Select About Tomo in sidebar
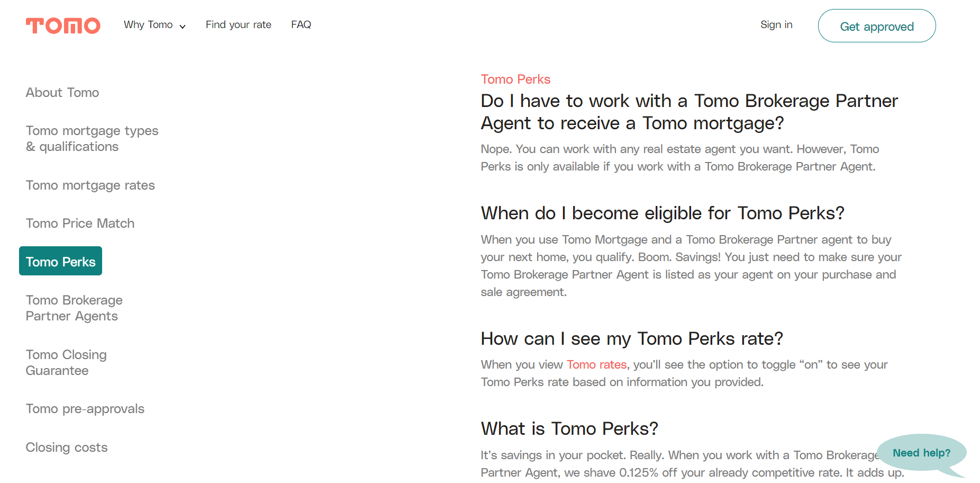 click(62, 93)
